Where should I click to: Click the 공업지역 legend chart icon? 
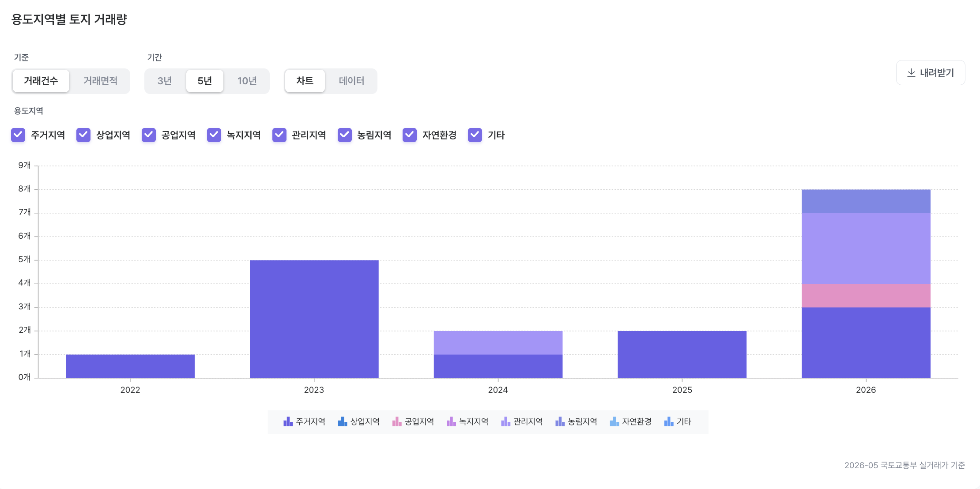pos(397,421)
